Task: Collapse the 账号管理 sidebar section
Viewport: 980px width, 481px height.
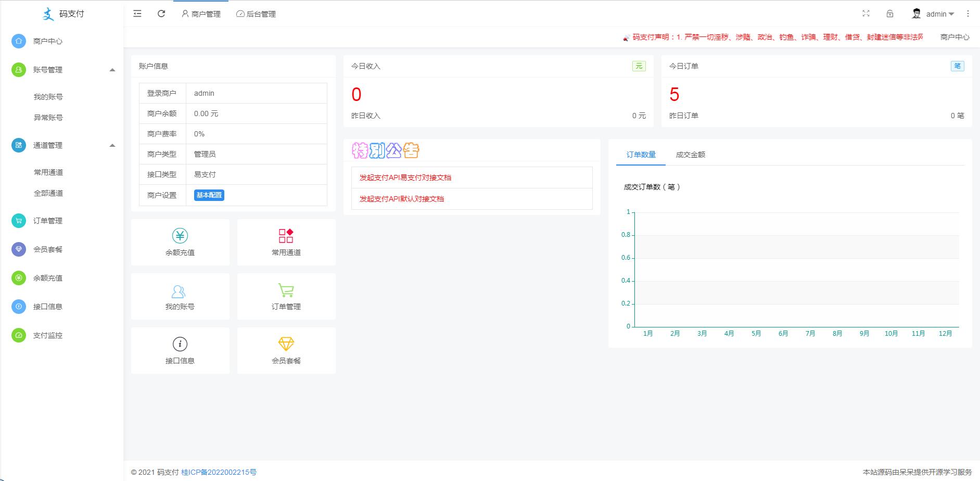Action: pyautogui.click(x=112, y=70)
